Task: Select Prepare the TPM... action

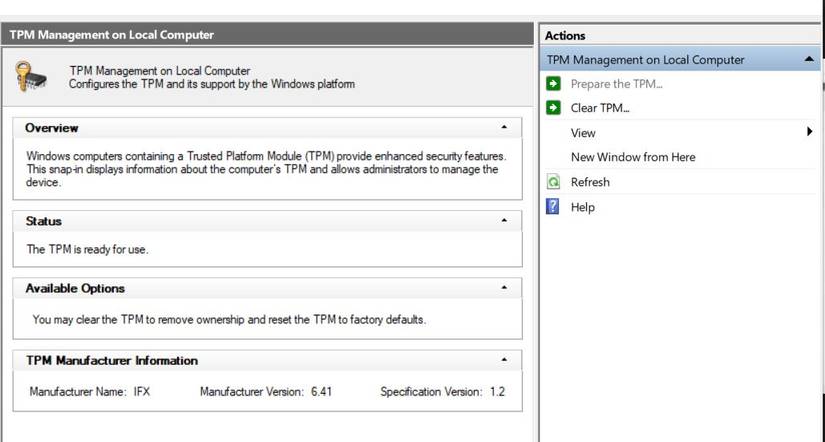Action: coord(616,84)
